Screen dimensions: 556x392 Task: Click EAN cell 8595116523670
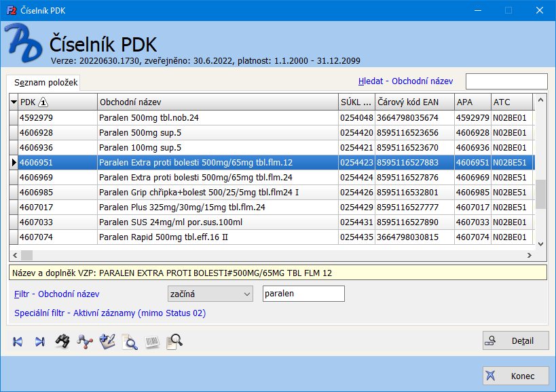tap(415, 147)
